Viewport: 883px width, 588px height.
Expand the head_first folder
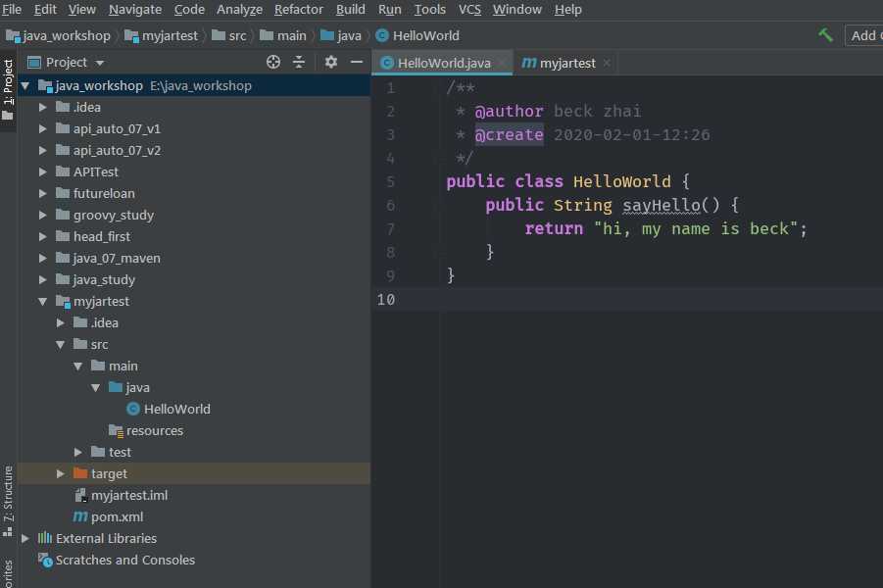pyautogui.click(x=43, y=236)
